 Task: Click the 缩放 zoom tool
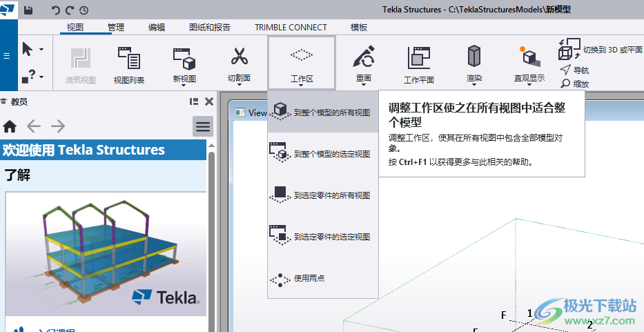point(574,84)
